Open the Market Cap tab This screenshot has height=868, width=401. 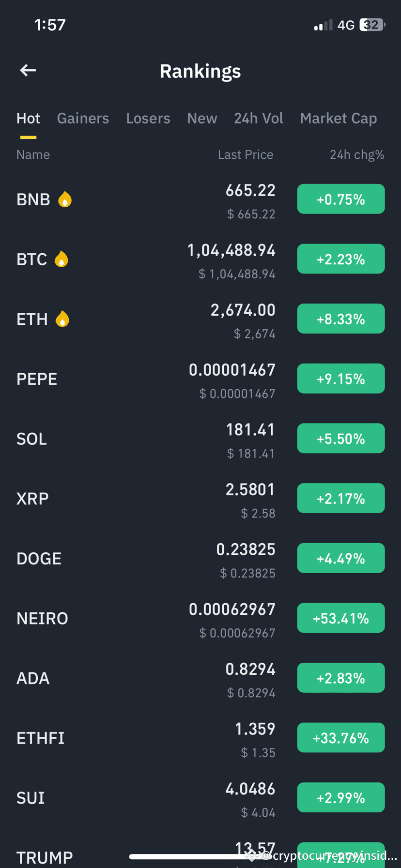click(x=339, y=119)
